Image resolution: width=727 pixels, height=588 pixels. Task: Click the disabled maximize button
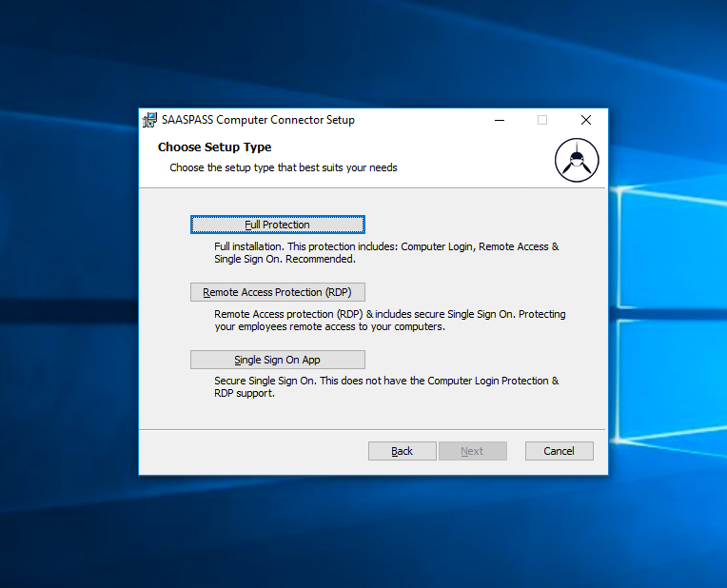[x=542, y=120]
